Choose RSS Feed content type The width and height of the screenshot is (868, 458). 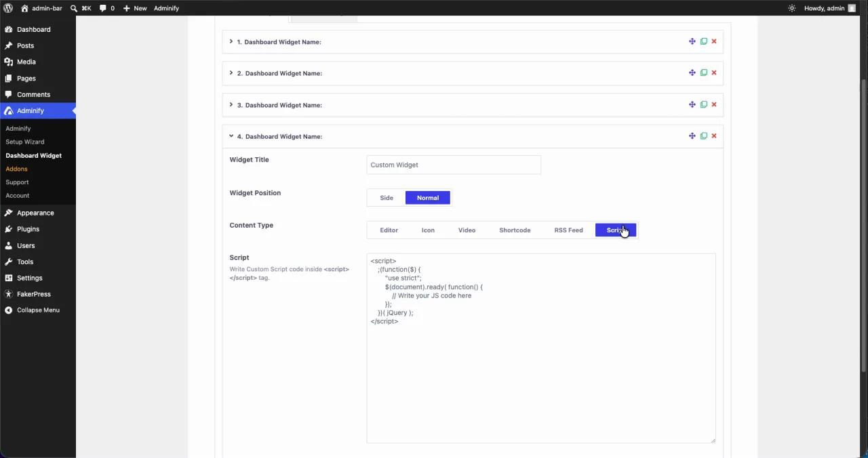568,230
